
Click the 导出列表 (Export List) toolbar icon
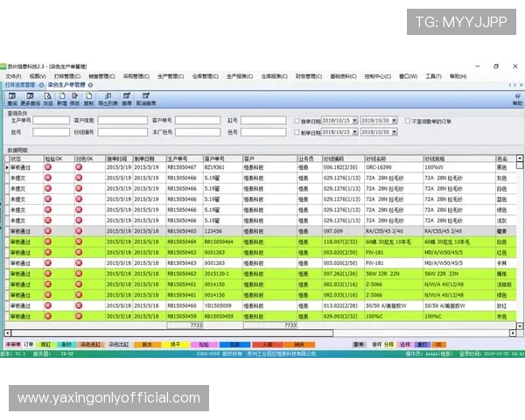(x=108, y=98)
